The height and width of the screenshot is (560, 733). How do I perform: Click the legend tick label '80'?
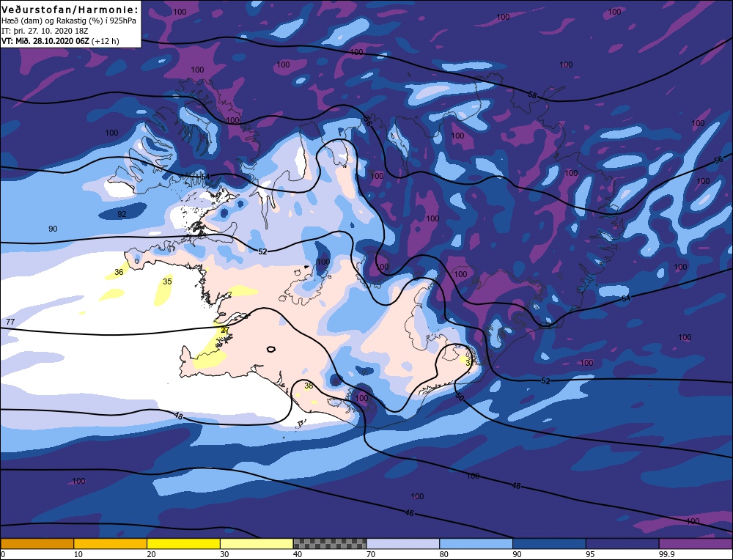[x=444, y=554]
